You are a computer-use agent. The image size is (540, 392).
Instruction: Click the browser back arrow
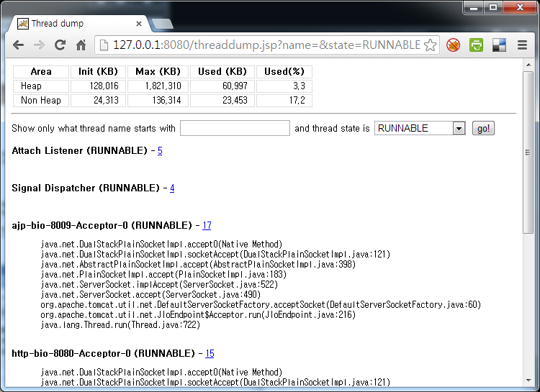click(x=18, y=45)
